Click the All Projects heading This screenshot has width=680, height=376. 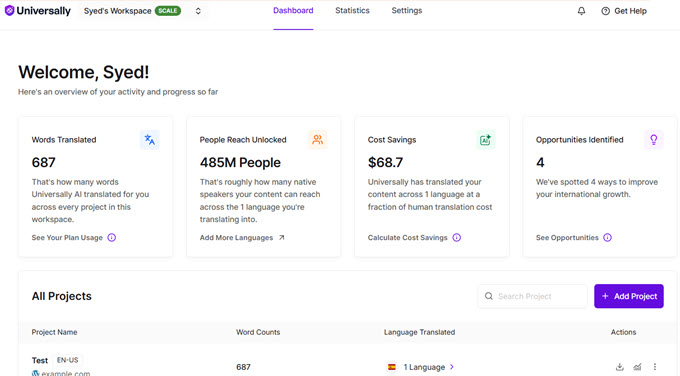(x=62, y=296)
